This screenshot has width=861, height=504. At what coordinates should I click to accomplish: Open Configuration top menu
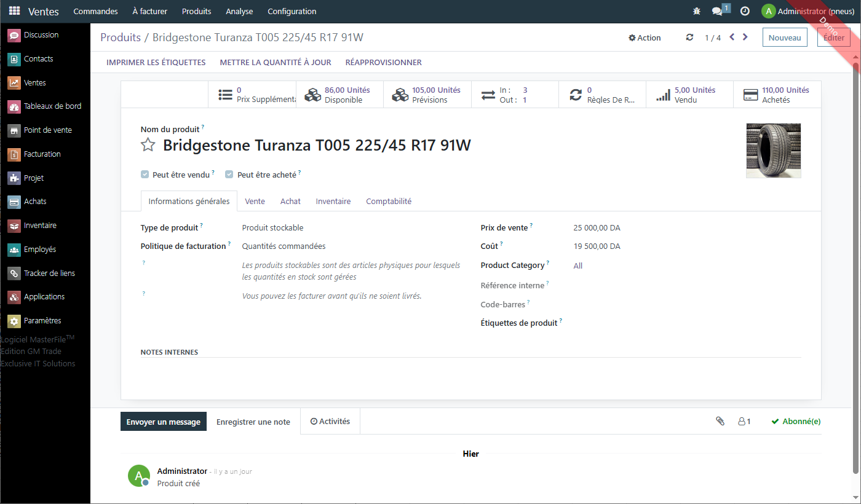[292, 11]
